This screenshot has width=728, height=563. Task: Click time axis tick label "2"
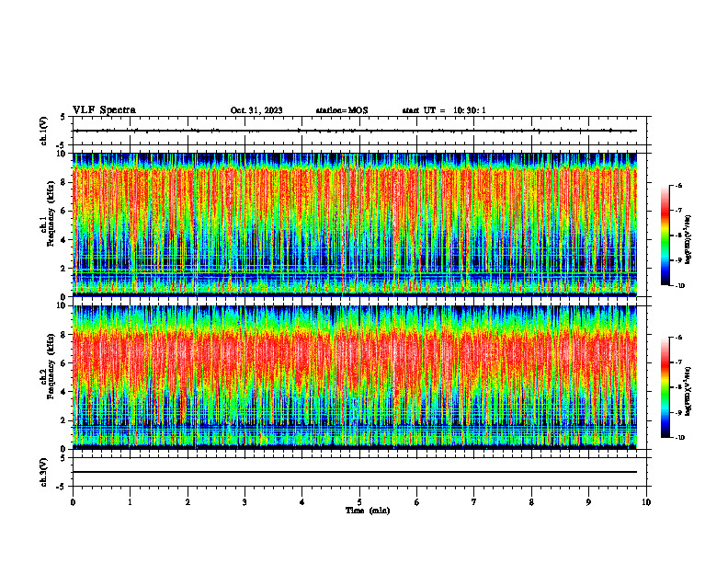coord(188,502)
